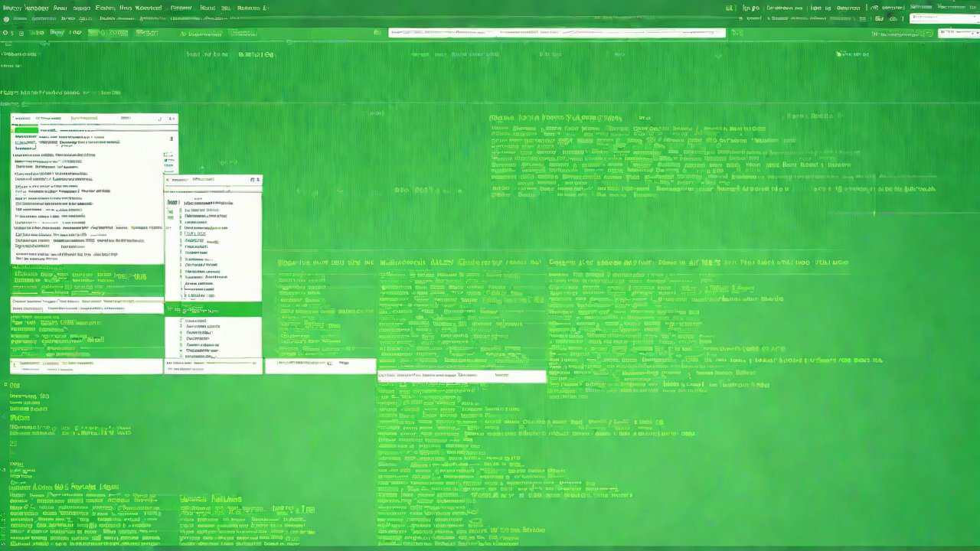Viewport: 980px width, 551px height.
Task: Click the small icon right of the wide address field
Action: point(736,33)
